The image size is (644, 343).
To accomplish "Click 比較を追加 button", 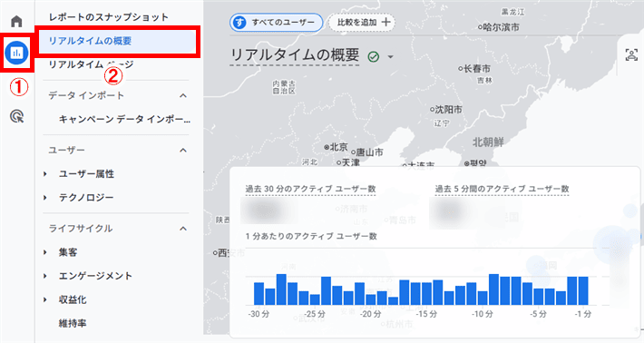I will [362, 22].
